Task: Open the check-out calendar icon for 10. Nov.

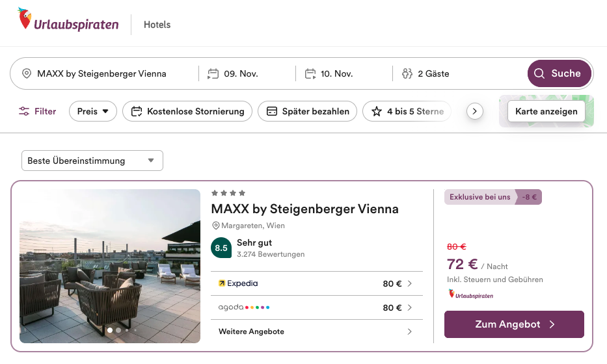Action: pyautogui.click(x=310, y=73)
